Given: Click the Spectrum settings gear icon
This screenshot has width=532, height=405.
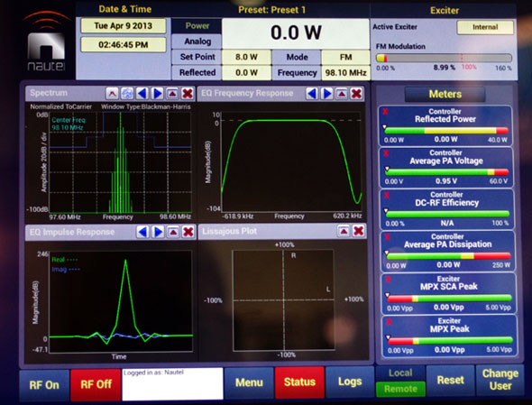Looking at the screenshot, I should click(x=127, y=93).
